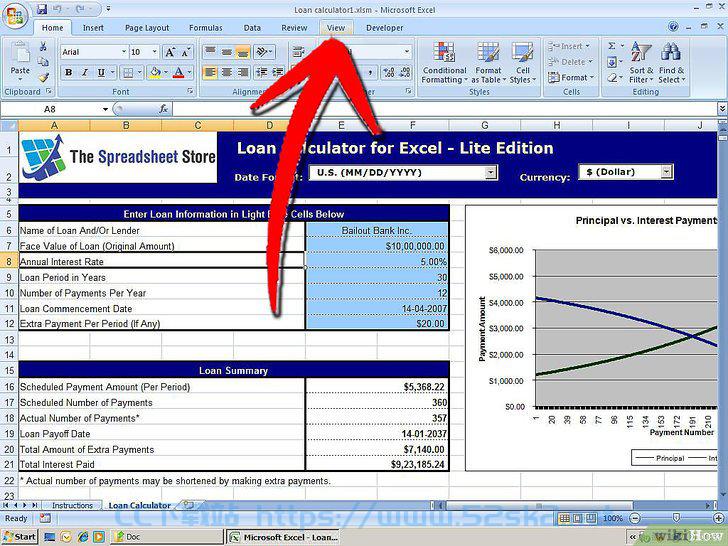
Task: Open Cell Styles gallery
Action: coord(523,62)
